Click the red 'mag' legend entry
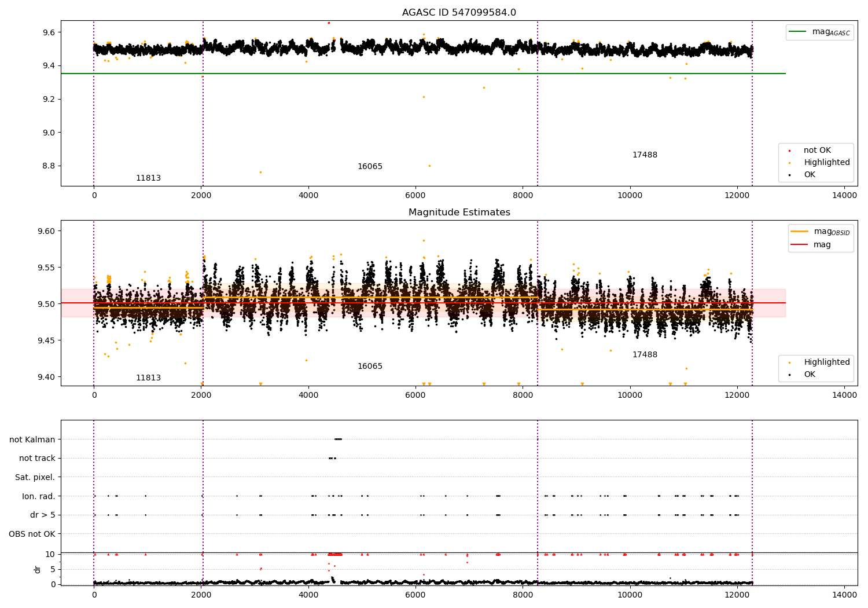The width and height of the screenshot is (868, 608). coord(811,245)
